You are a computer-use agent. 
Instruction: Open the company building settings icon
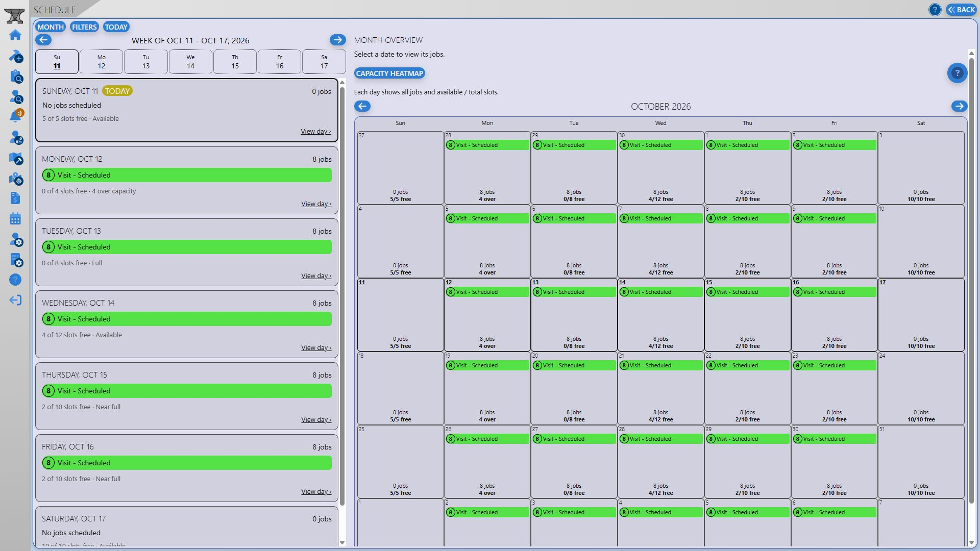tap(15, 260)
